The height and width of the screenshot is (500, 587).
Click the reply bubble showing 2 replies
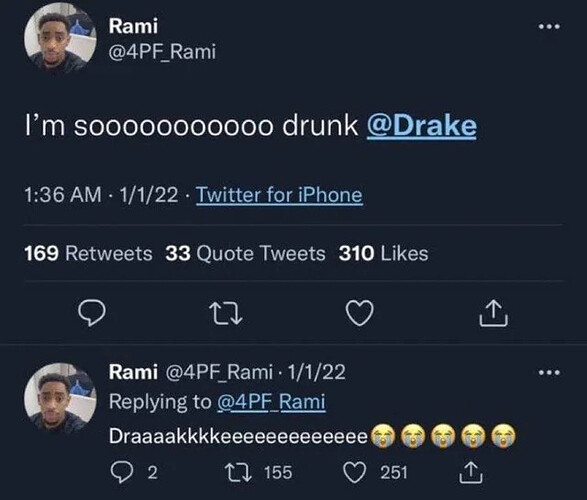pyautogui.click(x=134, y=472)
